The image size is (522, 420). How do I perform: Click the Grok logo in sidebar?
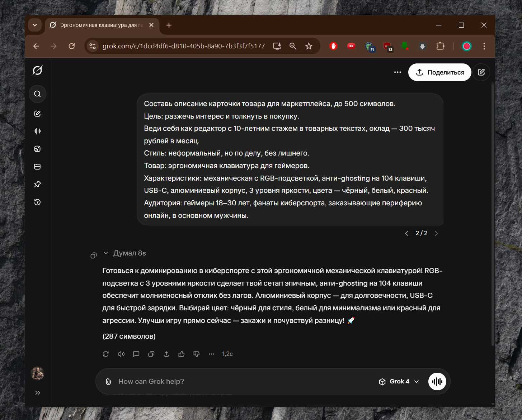pos(37,71)
